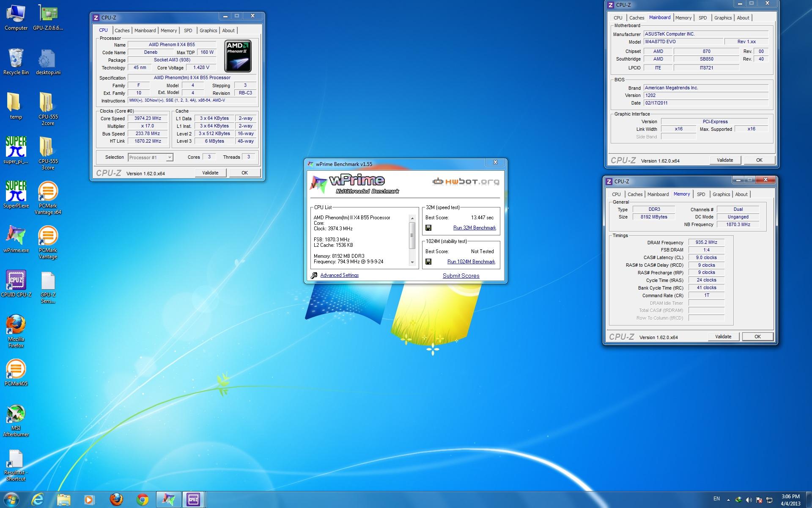Click Validate in the Memory CPU-Z window
Screen dimensions: 812x508
pos(723,337)
